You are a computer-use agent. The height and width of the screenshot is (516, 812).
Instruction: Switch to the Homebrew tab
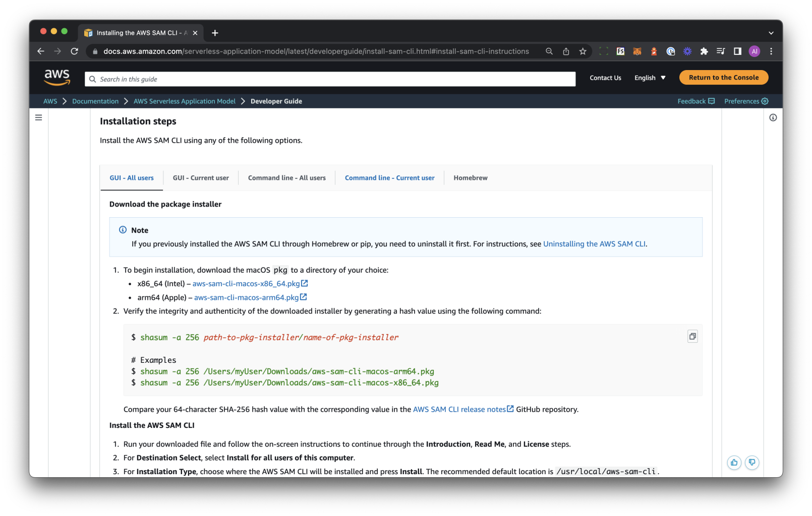click(470, 177)
